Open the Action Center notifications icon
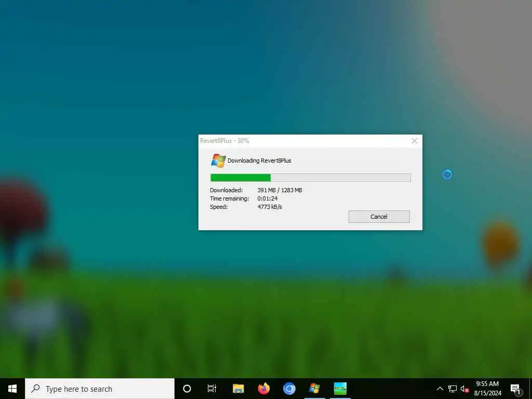The width and height of the screenshot is (532, 399). [515, 389]
